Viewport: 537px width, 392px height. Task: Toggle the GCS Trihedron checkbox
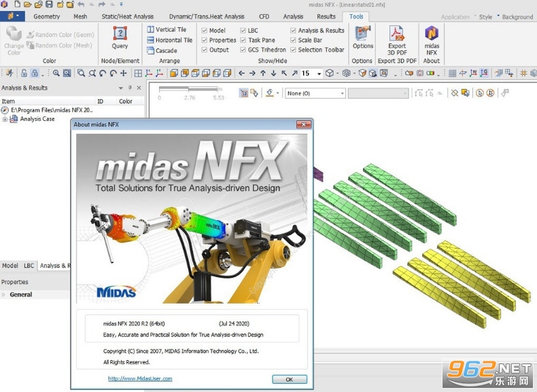click(x=243, y=50)
